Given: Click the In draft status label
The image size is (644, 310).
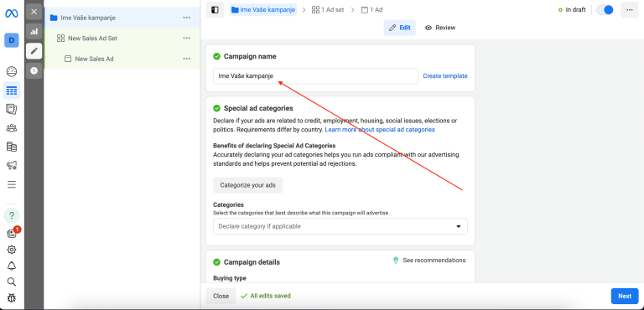Looking at the screenshot, I should (x=572, y=10).
